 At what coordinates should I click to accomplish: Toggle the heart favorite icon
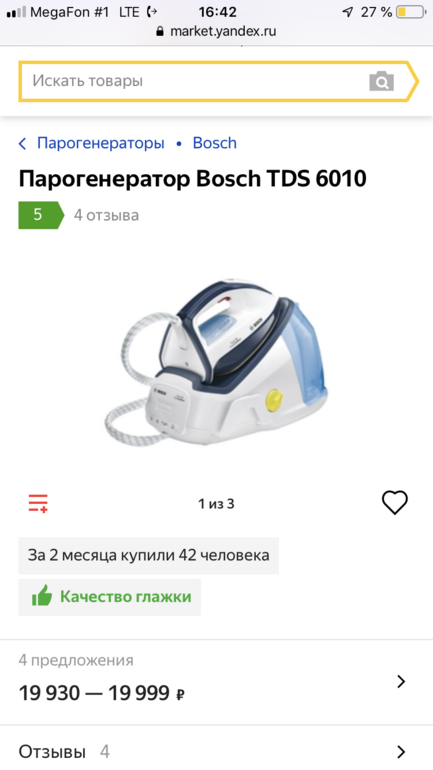(x=395, y=502)
